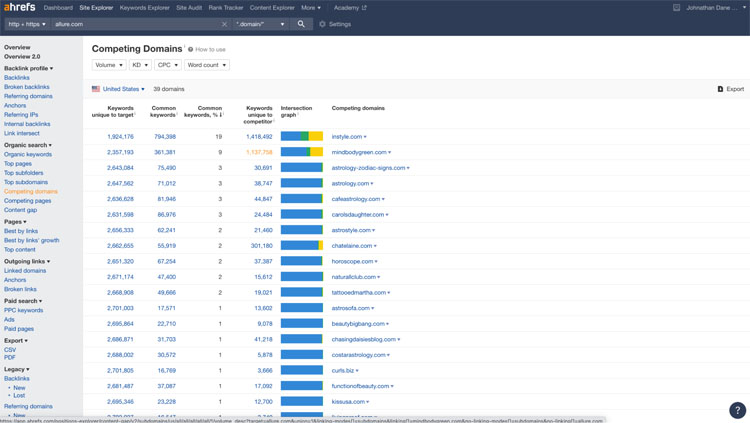Collapse the Organic search sidebar section
This screenshot has width=750, height=423.
tap(28, 145)
